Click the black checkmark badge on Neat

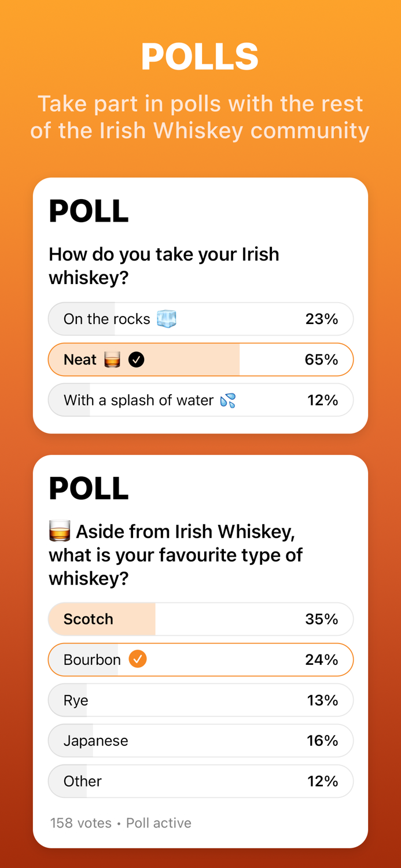pos(135,359)
